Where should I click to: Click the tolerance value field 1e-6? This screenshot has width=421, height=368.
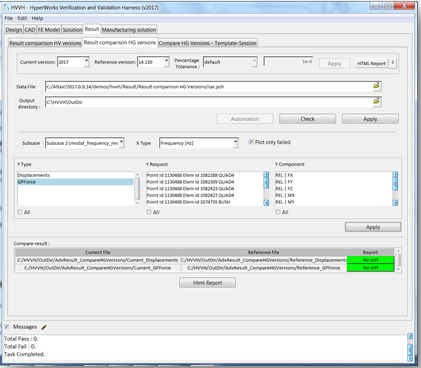click(x=288, y=61)
